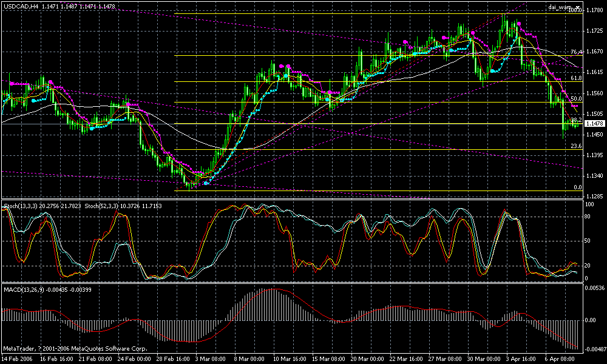
Task: Select the 61.8 Fibonacci level label
Action: [577, 78]
